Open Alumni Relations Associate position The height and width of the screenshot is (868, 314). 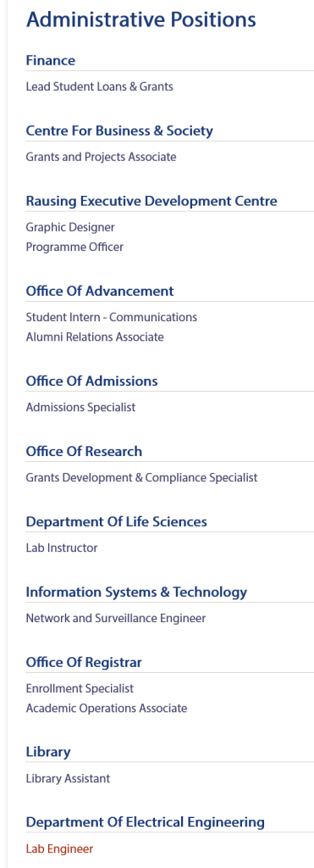tap(95, 337)
